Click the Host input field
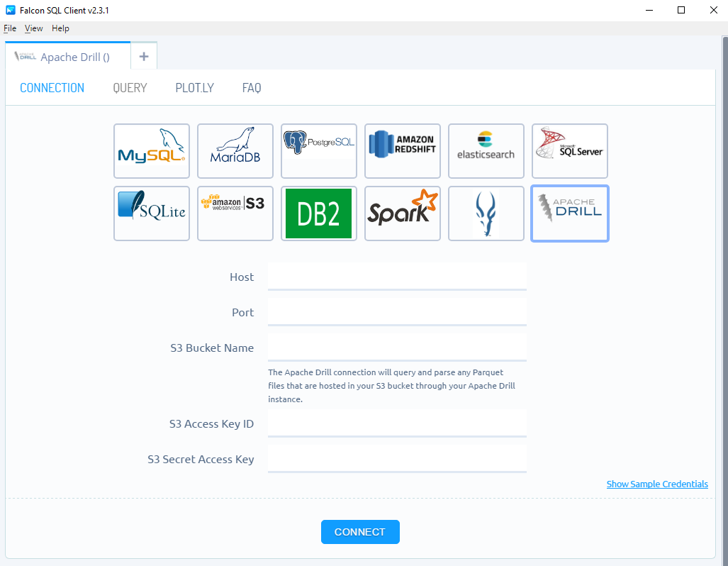Screen dimensions: 728x566 coord(396,277)
